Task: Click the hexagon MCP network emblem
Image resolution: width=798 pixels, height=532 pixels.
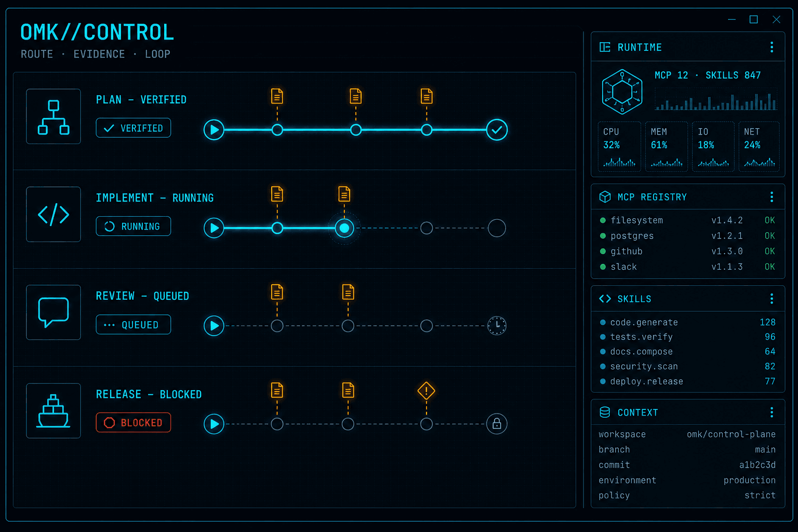Action: click(x=622, y=92)
